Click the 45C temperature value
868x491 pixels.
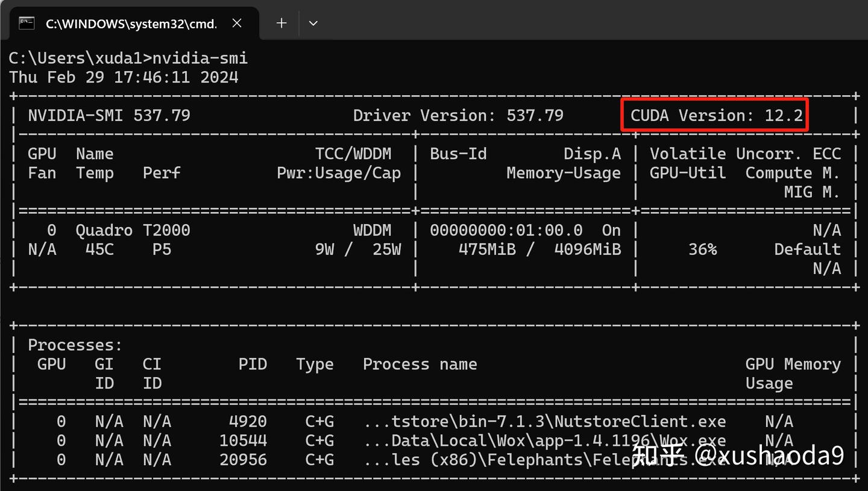[99, 249]
